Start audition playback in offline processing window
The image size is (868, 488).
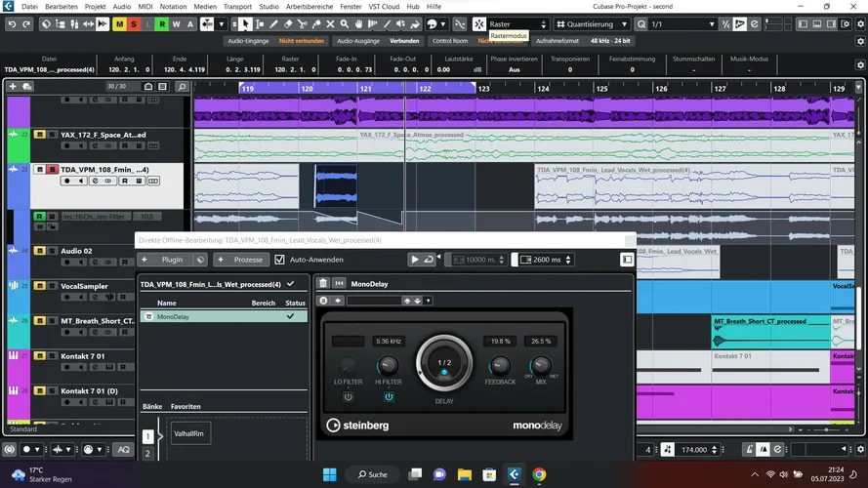(x=415, y=260)
